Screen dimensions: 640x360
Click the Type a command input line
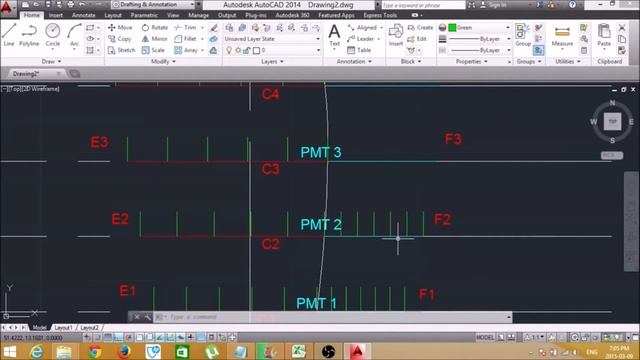333,317
